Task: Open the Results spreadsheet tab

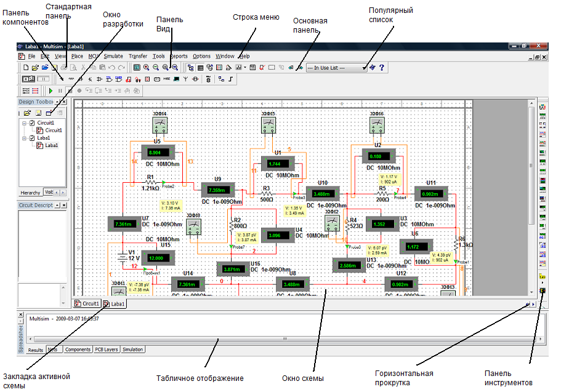Action: point(36,350)
